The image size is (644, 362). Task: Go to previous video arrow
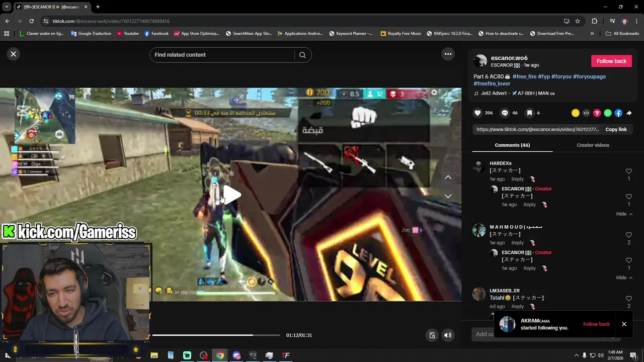click(448, 177)
